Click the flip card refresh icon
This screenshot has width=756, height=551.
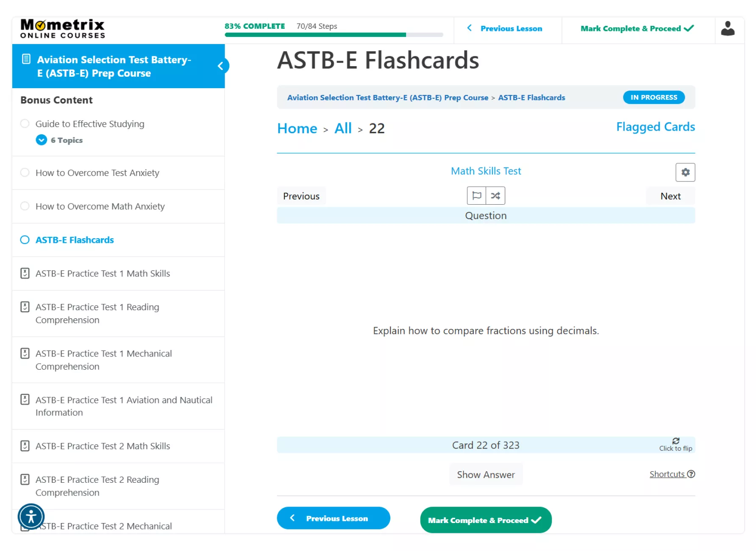[x=675, y=441]
